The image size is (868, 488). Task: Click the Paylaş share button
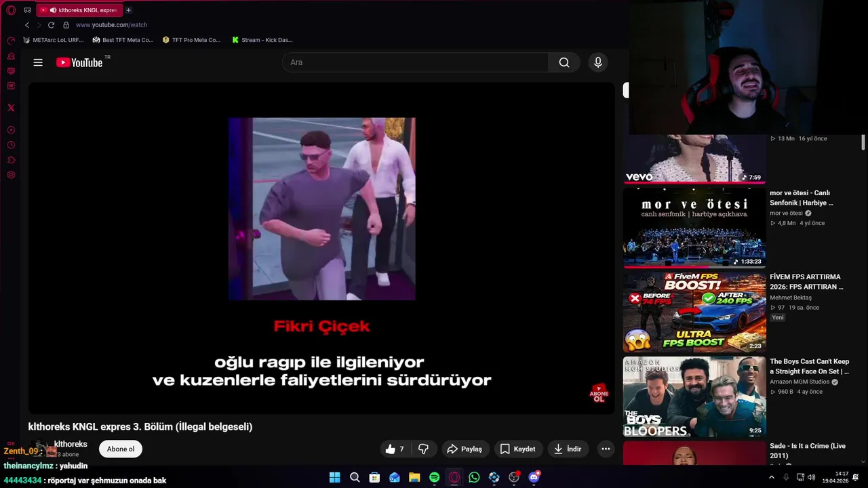coord(465,449)
